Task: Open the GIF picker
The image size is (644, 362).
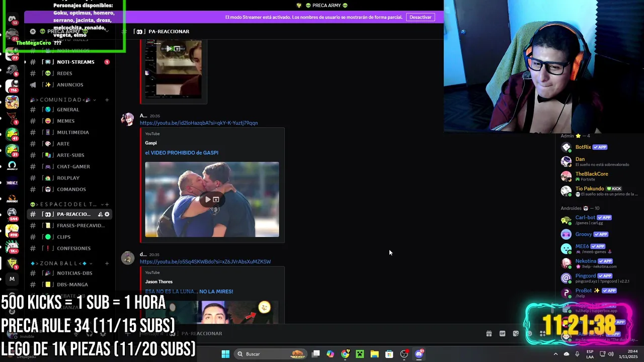Action: pos(502,333)
